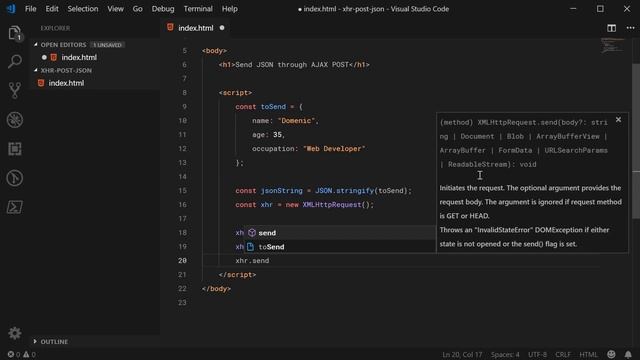Click the warnings count in status bar

tap(29, 354)
